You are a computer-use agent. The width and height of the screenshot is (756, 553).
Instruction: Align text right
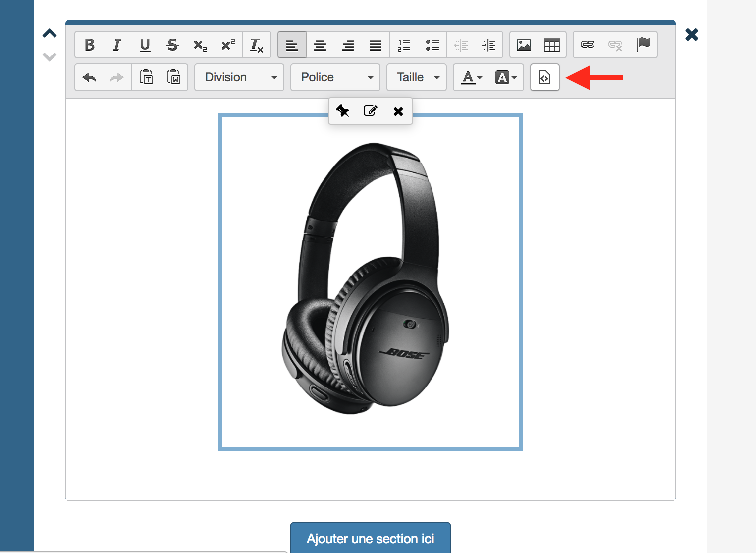pyautogui.click(x=348, y=45)
